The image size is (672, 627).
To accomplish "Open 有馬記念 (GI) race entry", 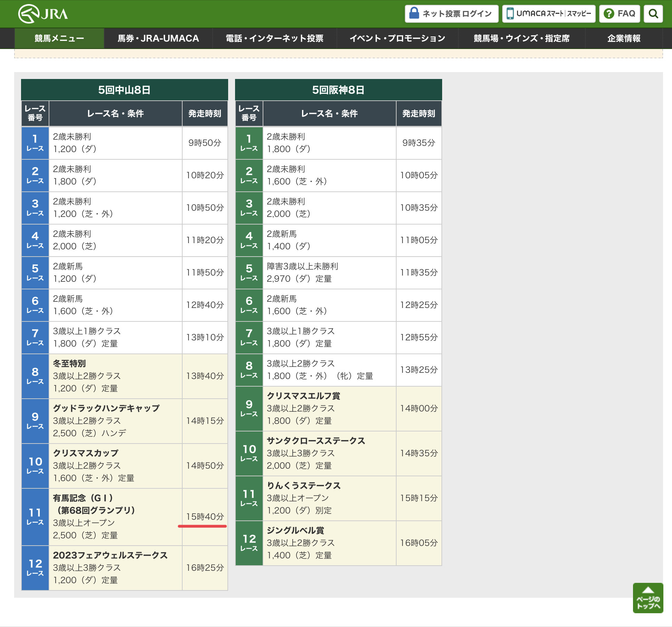I will (x=83, y=498).
